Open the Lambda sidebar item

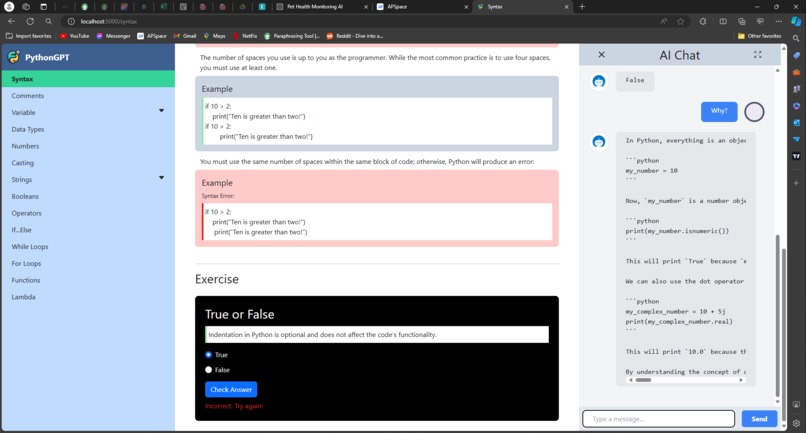coord(88,297)
